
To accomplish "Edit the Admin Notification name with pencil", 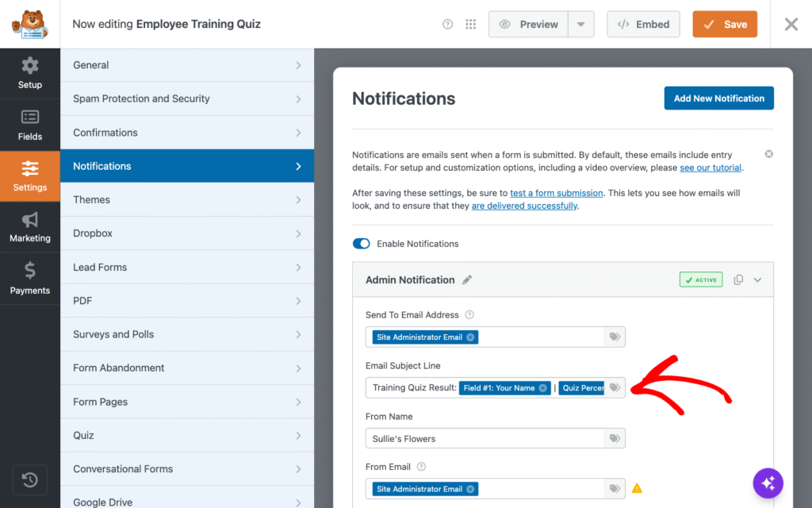I will click(466, 280).
